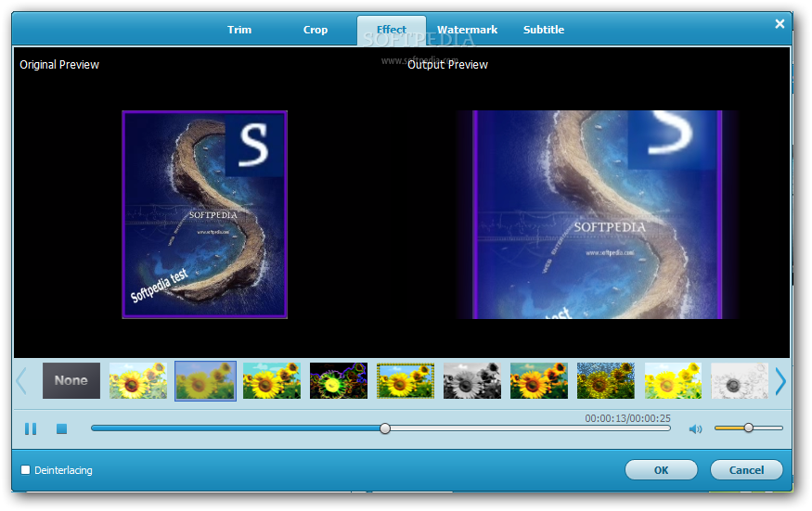Image resolution: width=812 pixels, height=511 pixels.
Task: Select the grayscale sunflower effect
Action: coord(472,380)
